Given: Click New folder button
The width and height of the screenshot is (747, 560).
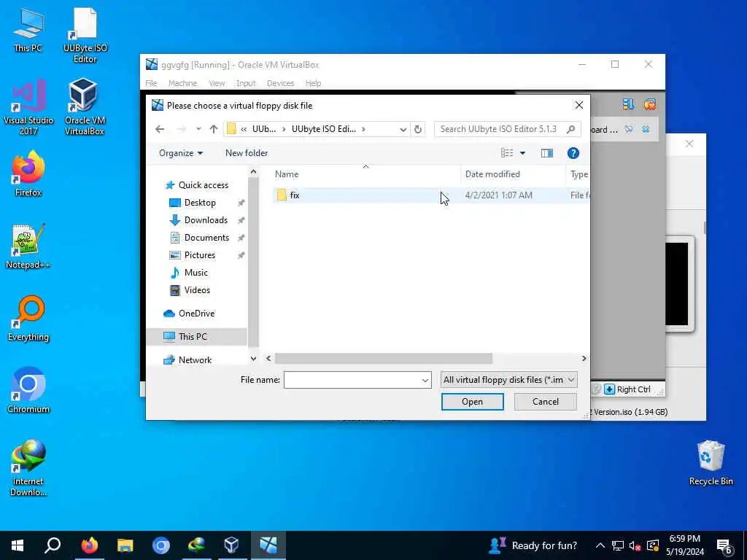Looking at the screenshot, I should tap(247, 153).
